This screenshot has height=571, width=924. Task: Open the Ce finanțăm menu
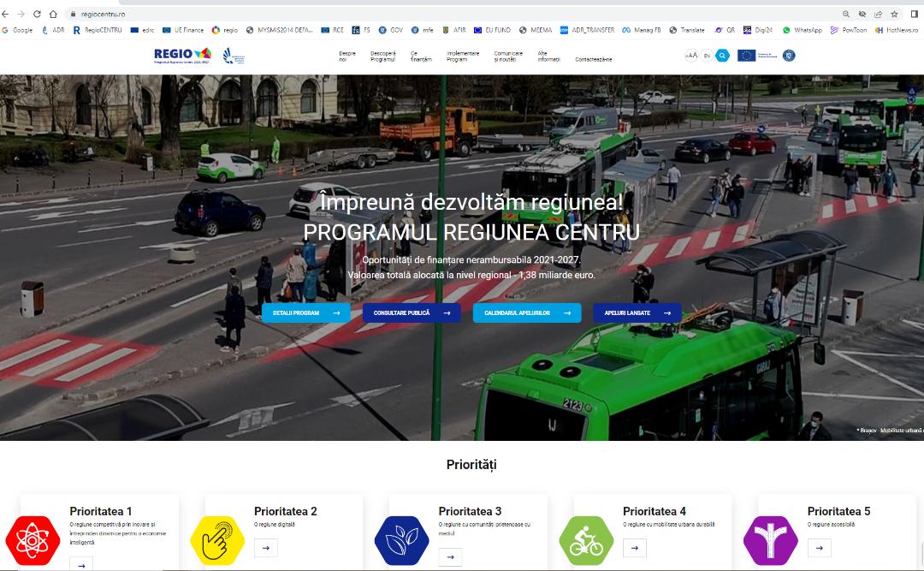point(421,56)
